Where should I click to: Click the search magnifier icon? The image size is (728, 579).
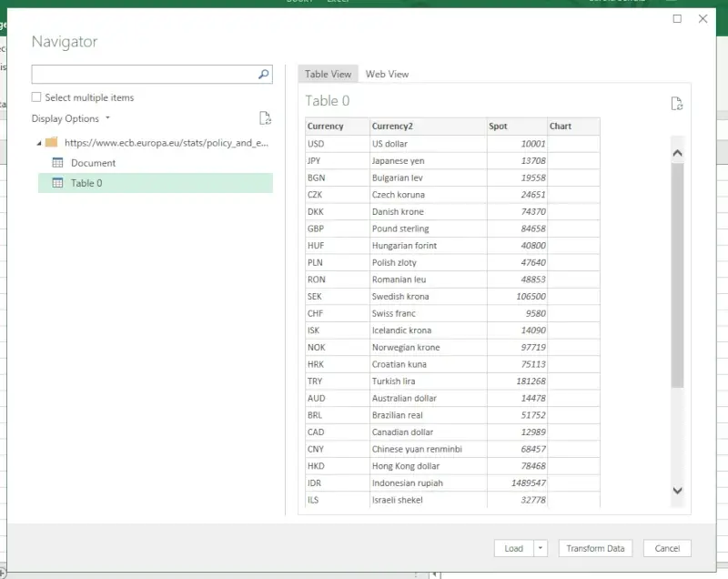(x=263, y=75)
